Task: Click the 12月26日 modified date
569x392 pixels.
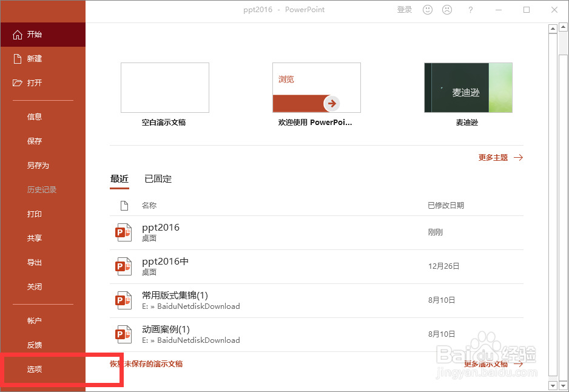Action: click(x=444, y=266)
